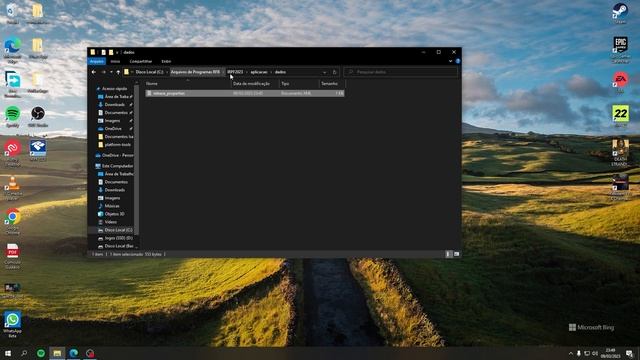Image resolution: width=640 pixels, height=360 pixels.
Task: Open Microsoft Edge from the taskbar
Action: pos(74,353)
